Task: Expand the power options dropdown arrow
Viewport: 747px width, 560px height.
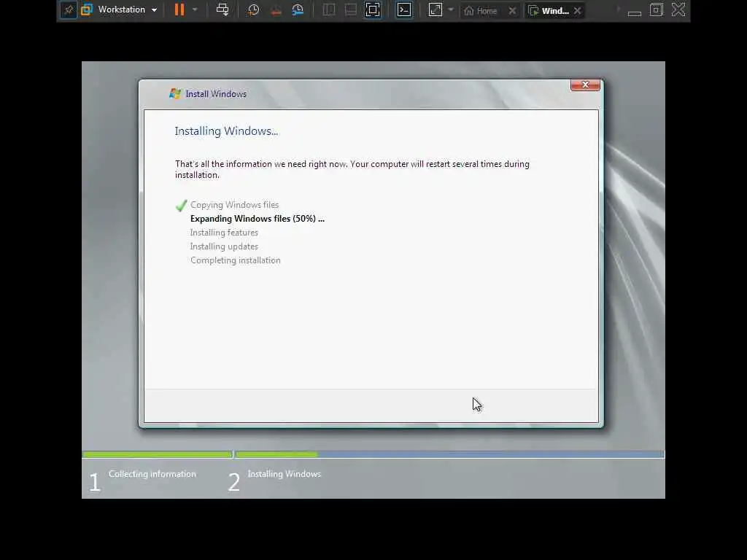Action: point(194,10)
